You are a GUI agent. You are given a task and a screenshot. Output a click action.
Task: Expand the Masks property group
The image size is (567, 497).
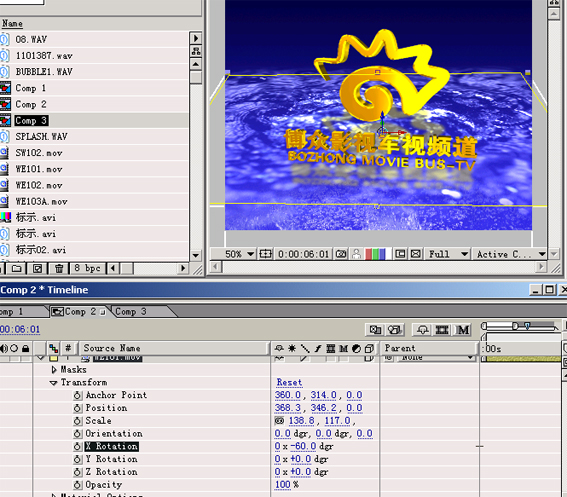(54, 370)
